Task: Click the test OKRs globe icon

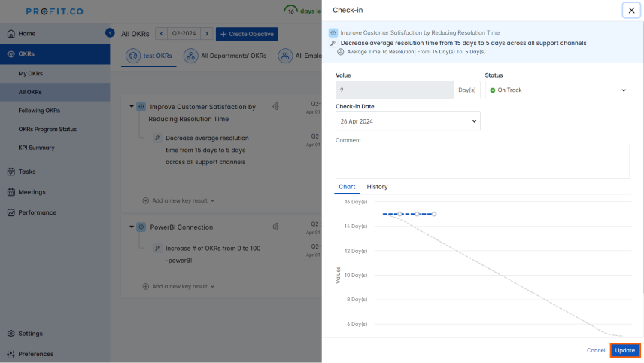Action: 133,56
